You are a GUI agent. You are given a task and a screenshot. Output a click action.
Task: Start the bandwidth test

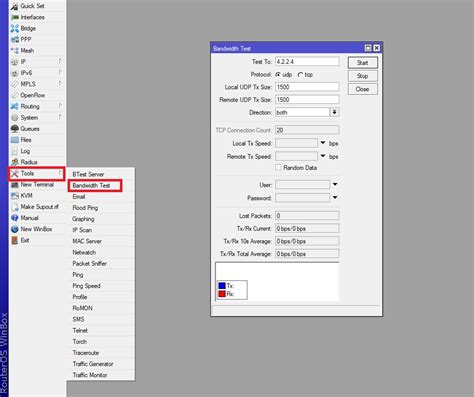tap(363, 63)
